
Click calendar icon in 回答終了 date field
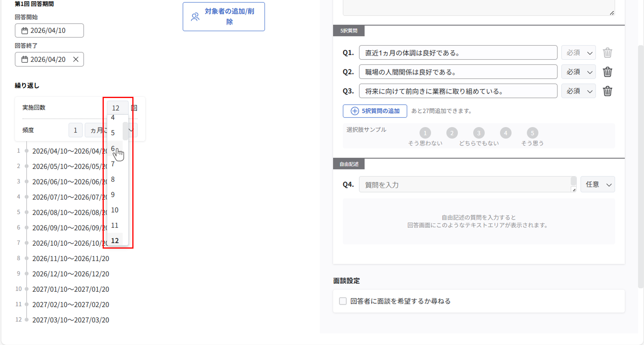tap(24, 59)
